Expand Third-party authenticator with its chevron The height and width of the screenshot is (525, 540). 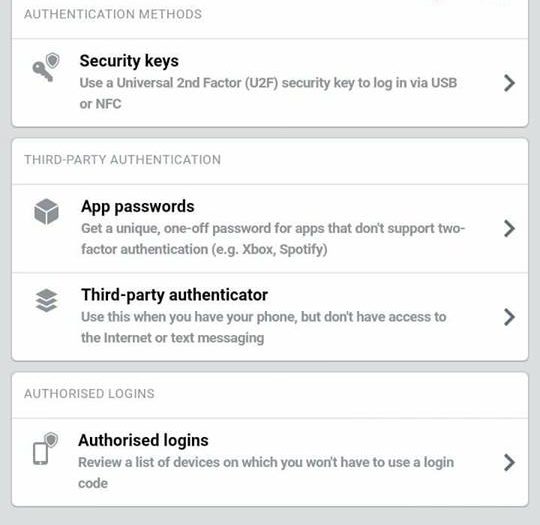(509, 317)
